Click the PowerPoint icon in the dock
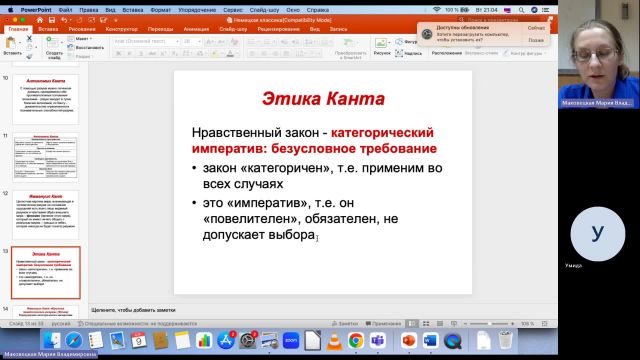 (409, 340)
